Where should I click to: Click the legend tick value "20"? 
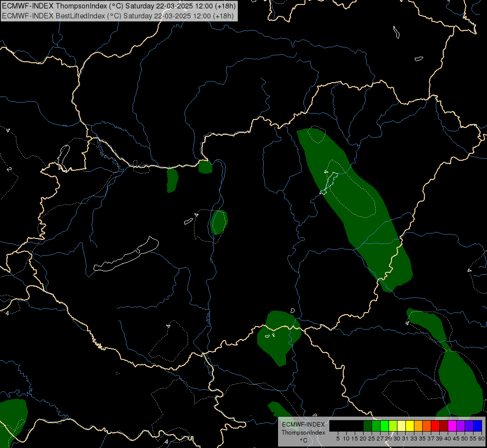coord(363,439)
